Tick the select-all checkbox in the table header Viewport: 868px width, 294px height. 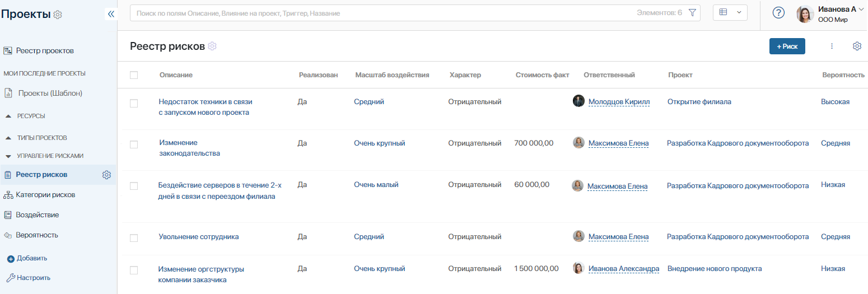(x=134, y=75)
